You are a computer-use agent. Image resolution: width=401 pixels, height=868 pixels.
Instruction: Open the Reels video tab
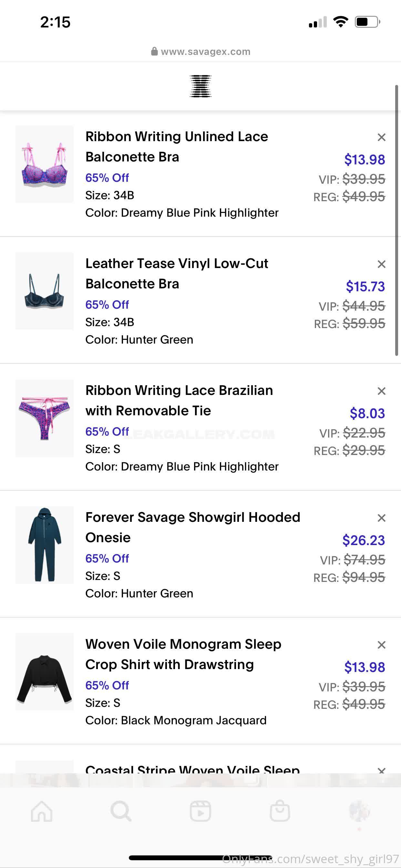pos(200,811)
